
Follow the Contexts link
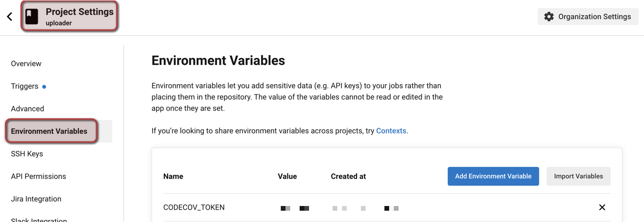tap(391, 131)
